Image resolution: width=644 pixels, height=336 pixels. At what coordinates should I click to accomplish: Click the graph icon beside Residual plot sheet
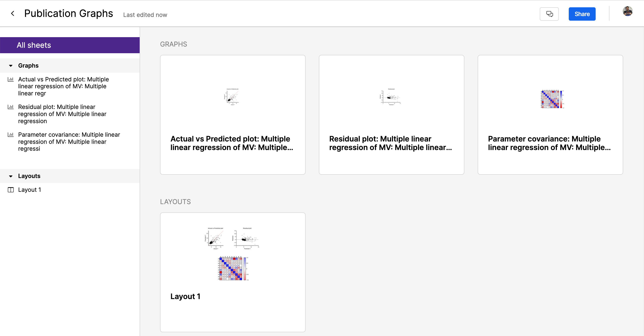(x=11, y=107)
